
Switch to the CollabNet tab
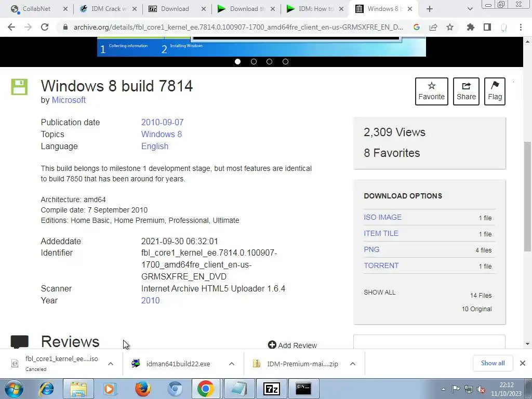click(36, 9)
